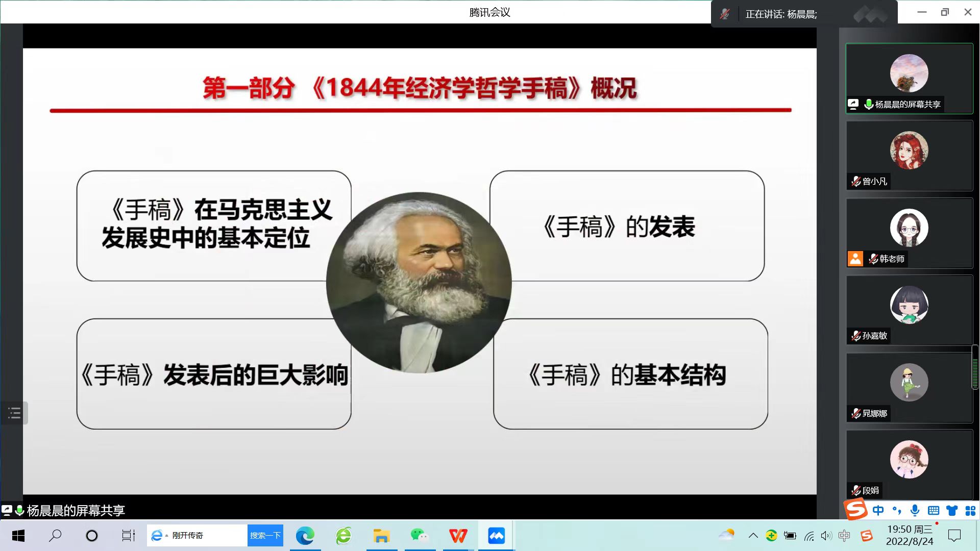
Task: Open Sogou soft keyboard icon
Action: pyautogui.click(x=934, y=510)
